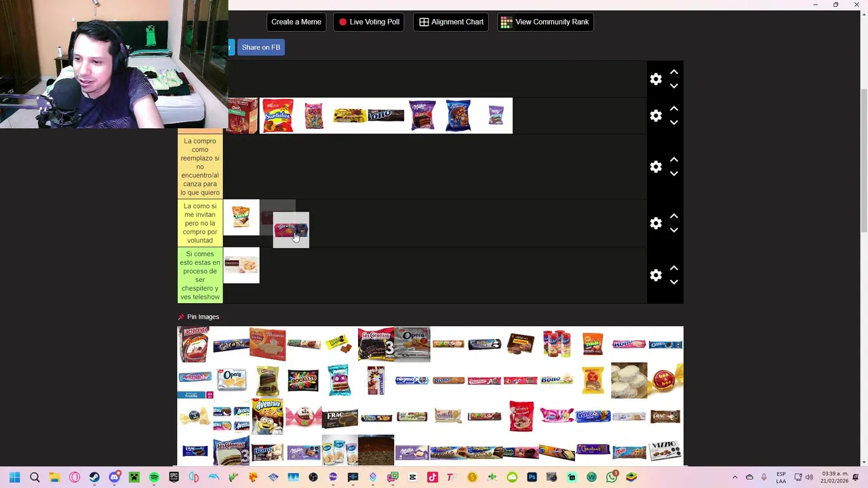View Community Rank
868x488 pixels.
(x=545, y=22)
